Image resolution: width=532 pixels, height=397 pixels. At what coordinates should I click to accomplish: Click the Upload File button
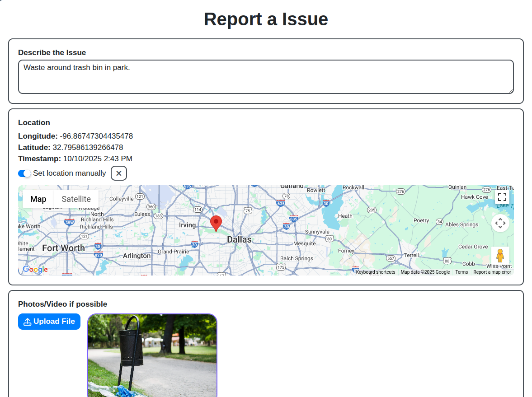click(49, 321)
